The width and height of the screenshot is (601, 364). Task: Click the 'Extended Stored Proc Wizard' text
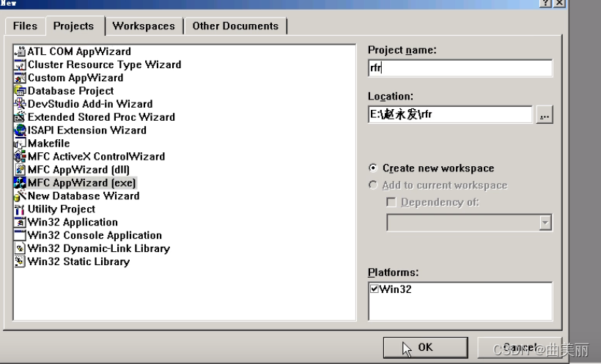[x=101, y=117]
